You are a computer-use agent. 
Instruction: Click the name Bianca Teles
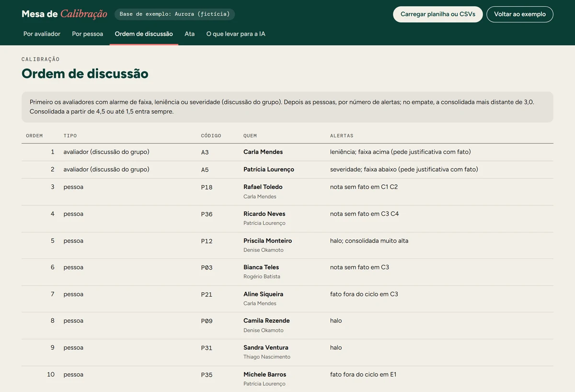coord(261,267)
